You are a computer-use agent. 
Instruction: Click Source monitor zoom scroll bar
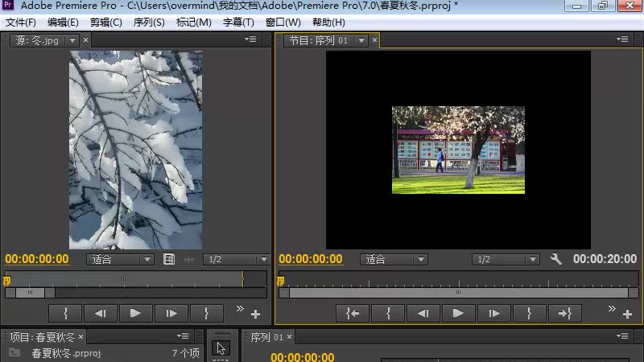[30, 293]
